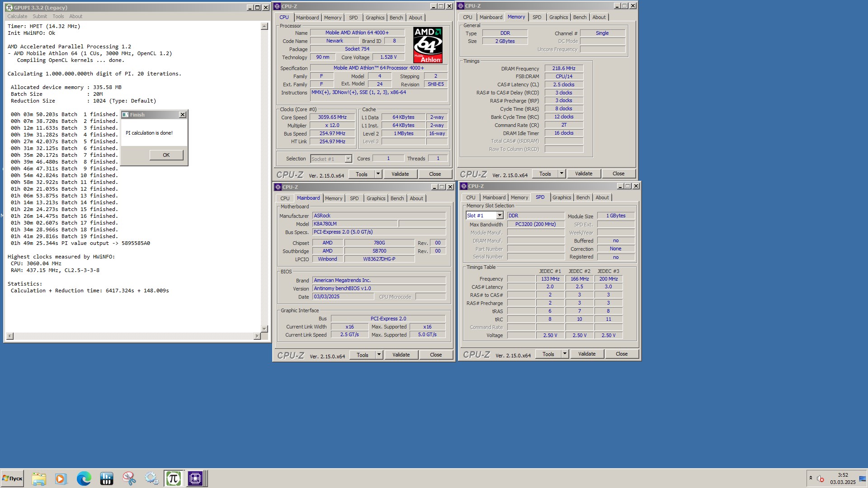Click title bar icon of CPU-Z CPU window
This screenshot has width=868, height=488.
click(277, 6)
